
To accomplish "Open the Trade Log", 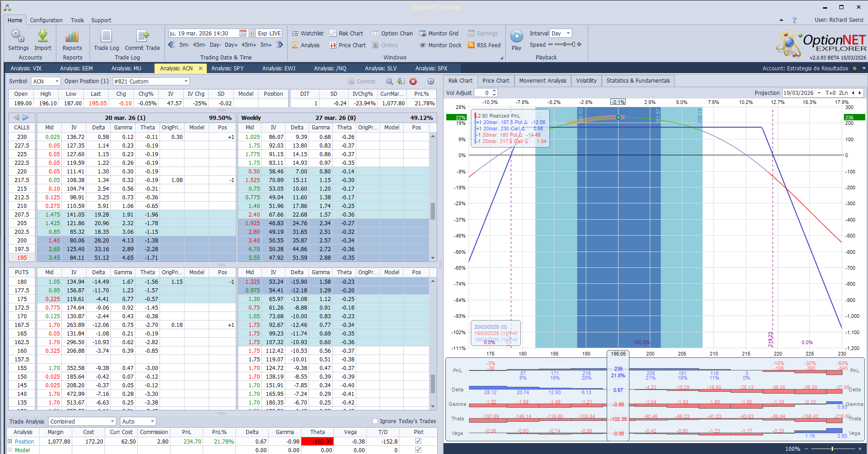I will pyautogui.click(x=106, y=40).
